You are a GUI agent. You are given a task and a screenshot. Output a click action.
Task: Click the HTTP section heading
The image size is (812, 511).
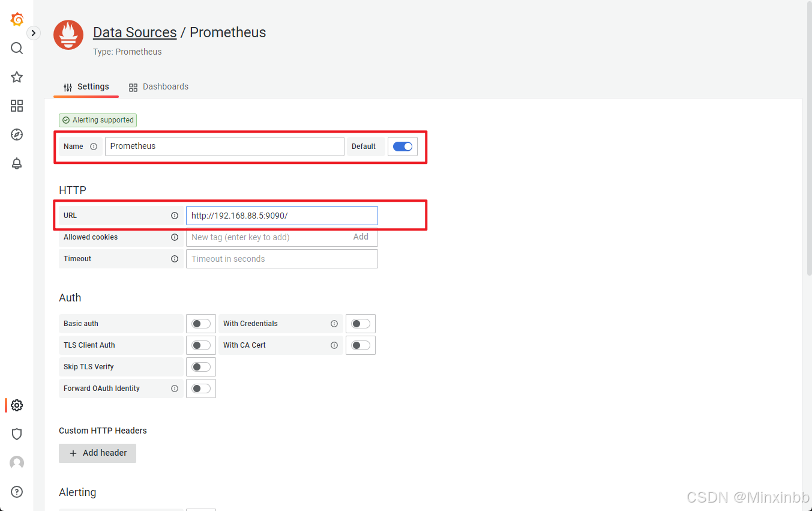pos(73,190)
